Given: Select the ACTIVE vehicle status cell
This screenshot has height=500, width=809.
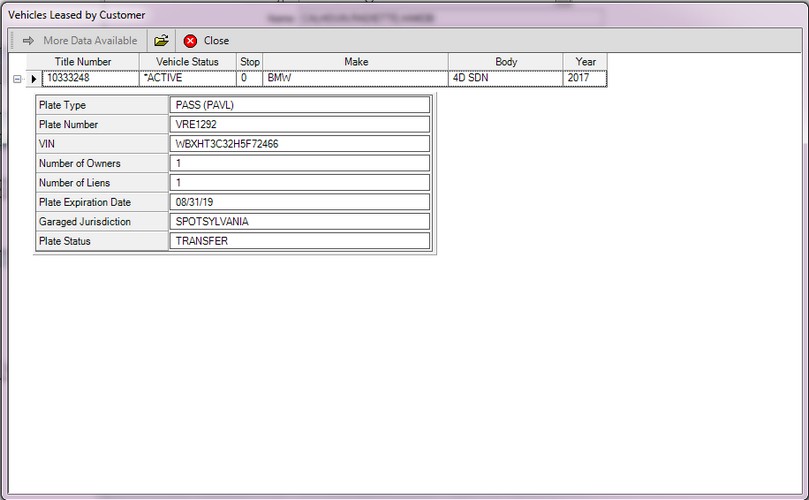Looking at the screenshot, I should click(x=188, y=78).
